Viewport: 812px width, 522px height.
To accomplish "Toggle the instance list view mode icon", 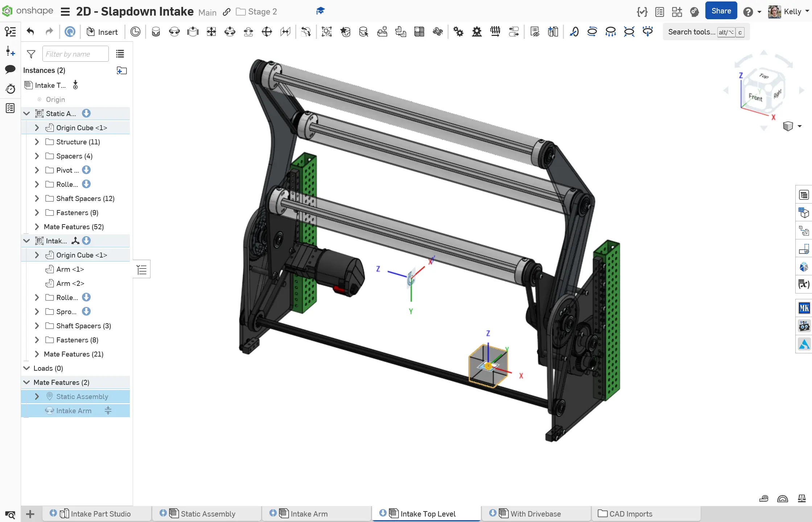I will 120,54.
